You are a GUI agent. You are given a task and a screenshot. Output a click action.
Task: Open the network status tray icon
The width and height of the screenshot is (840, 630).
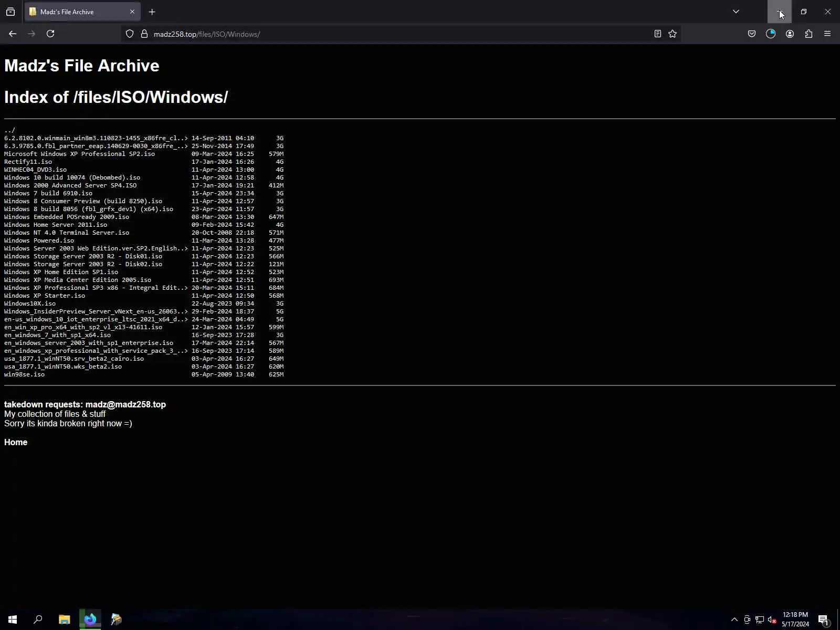760,619
